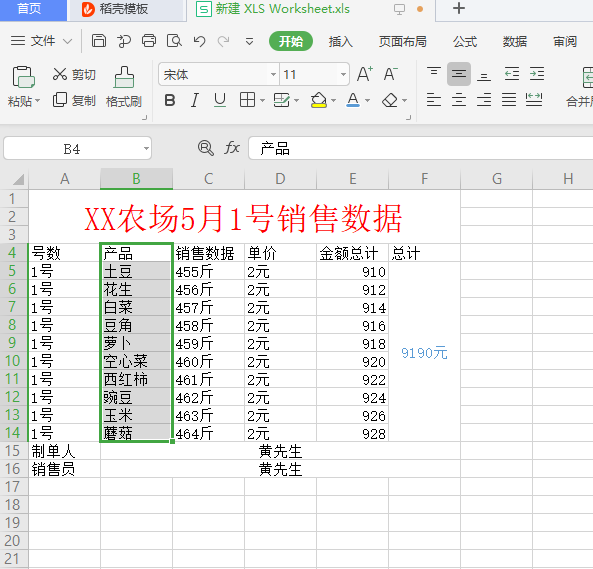Select the Format Painter (格式刷) tool
Screen dimensions: 593x569
[x=124, y=87]
